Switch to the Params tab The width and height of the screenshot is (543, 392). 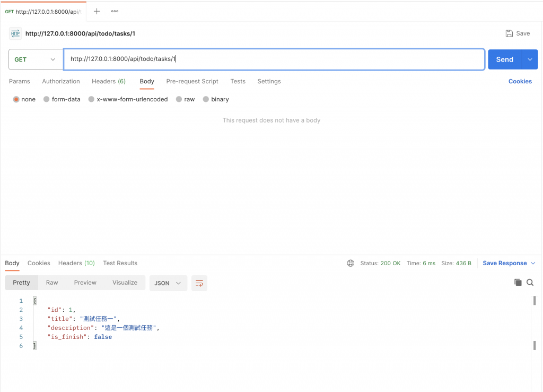(20, 81)
